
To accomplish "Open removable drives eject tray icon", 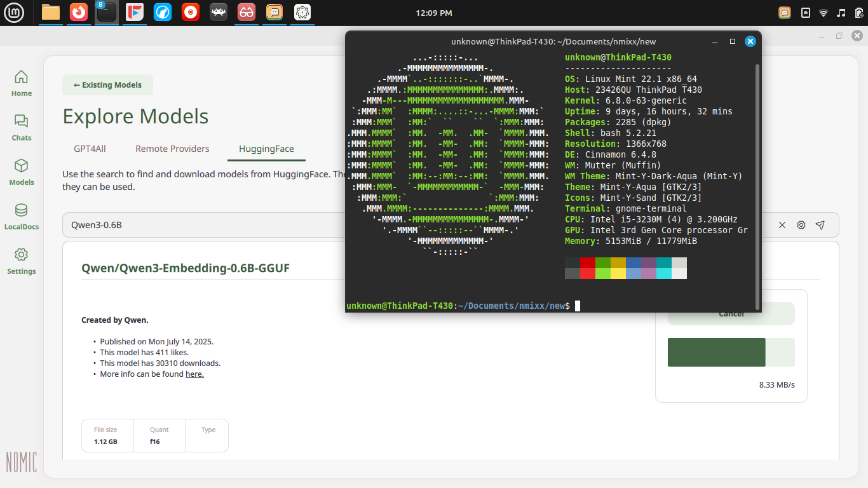I will pyautogui.click(x=805, y=13).
